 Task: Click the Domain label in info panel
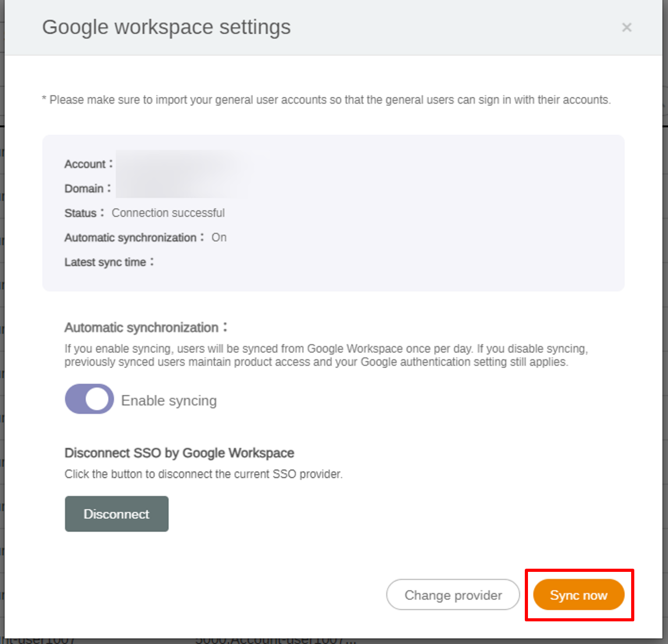point(87,189)
